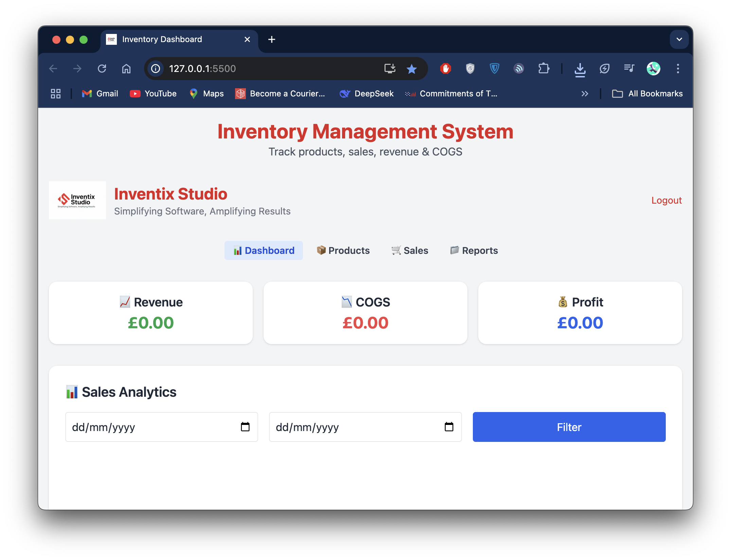Open the Maps bookmark
The height and width of the screenshot is (560, 731).
[207, 94]
